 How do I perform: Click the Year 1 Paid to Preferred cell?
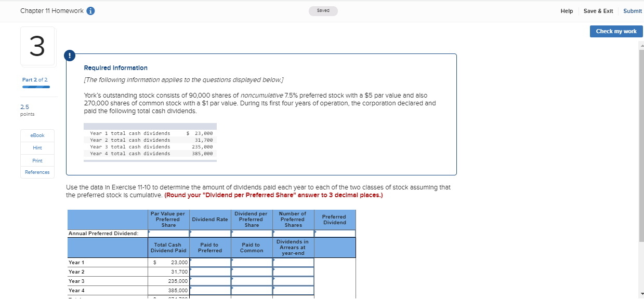pos(210,263)
